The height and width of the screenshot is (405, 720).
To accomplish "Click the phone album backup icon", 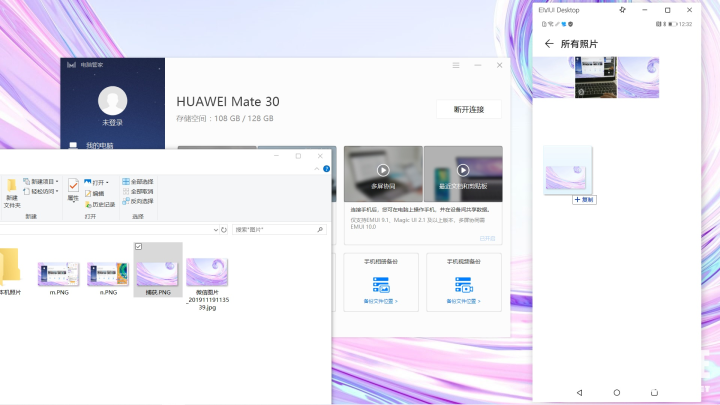I will 381,285.
